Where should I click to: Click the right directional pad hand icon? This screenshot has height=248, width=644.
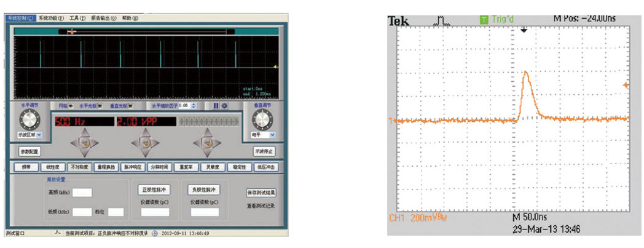coord(206,143)
